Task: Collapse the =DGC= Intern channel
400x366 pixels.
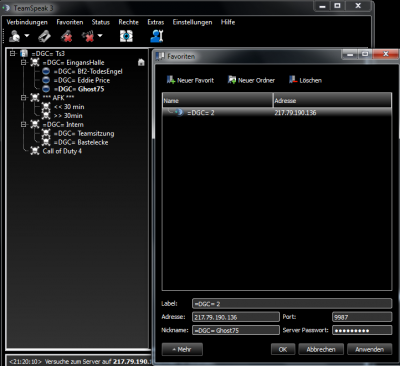Action: pyautogui.click(x=24, y=124)
